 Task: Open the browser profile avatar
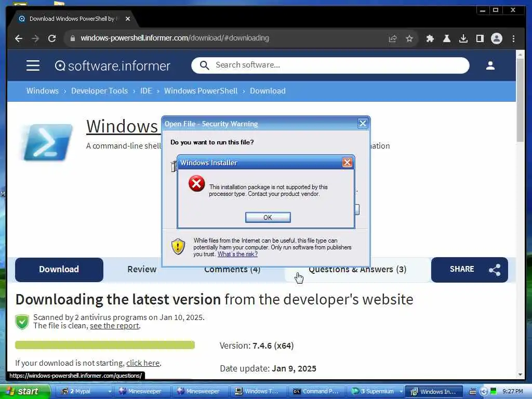496,38
